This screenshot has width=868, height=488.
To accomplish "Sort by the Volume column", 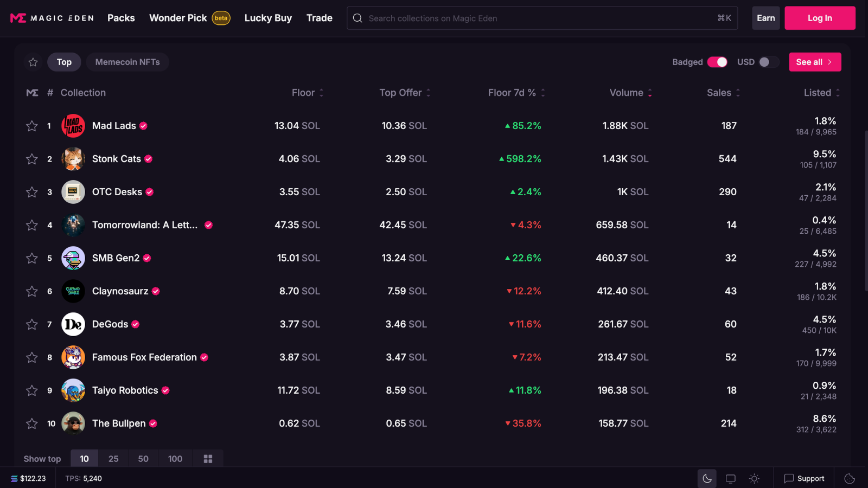I will [631, 93].
